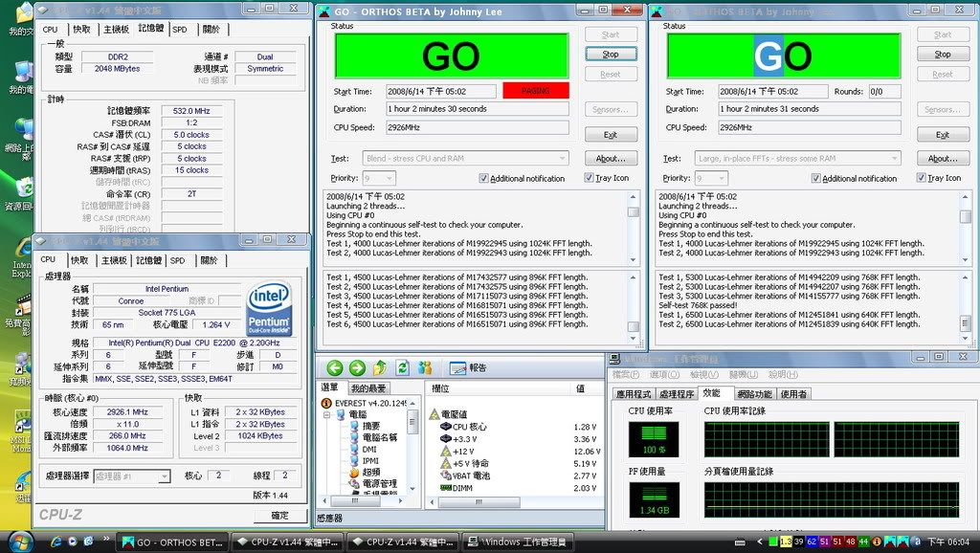
Task: Click the up-level folder icon in EVEREST toolbar
Action: pyautogui.click(x=379, y=368)
